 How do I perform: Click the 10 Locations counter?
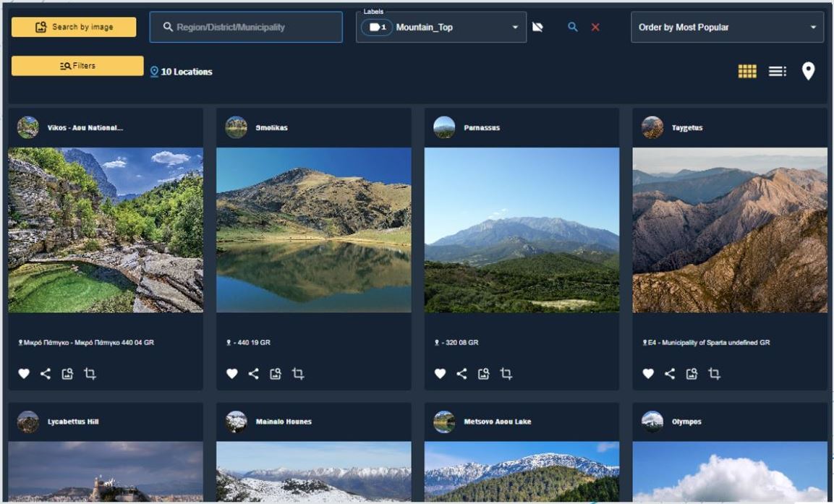click(x=182, y=72)
